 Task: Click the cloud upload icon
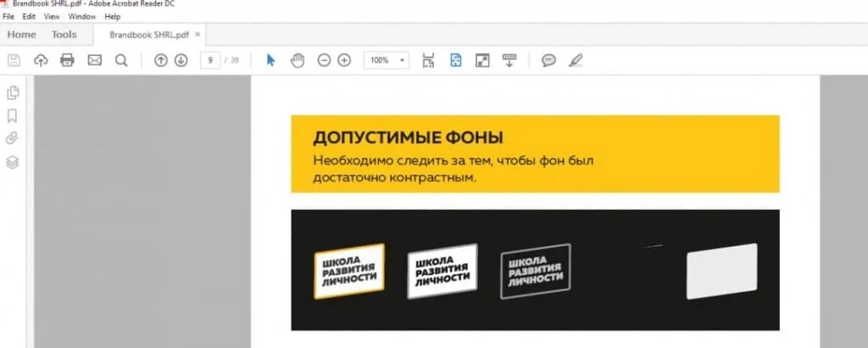point(41,60)
